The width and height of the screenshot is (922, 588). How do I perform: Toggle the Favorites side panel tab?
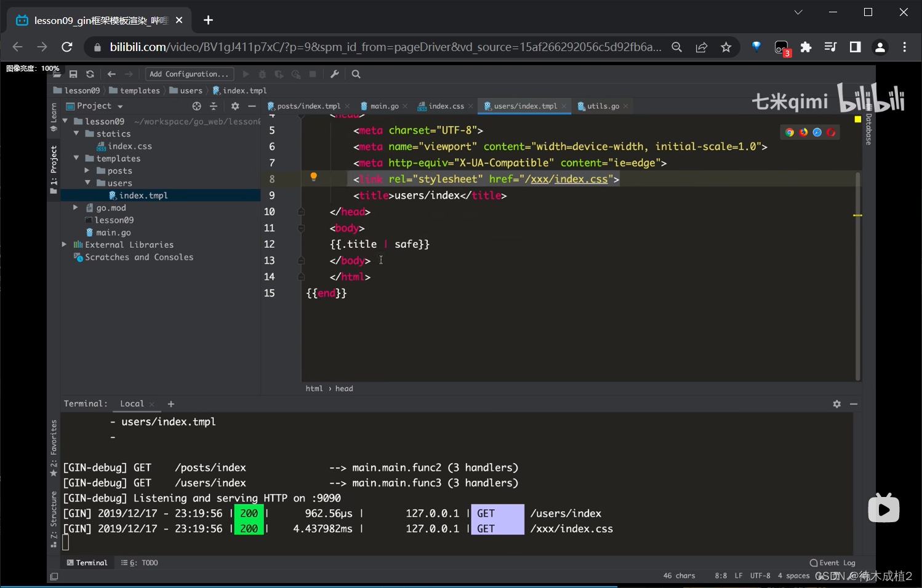(54, 446)
